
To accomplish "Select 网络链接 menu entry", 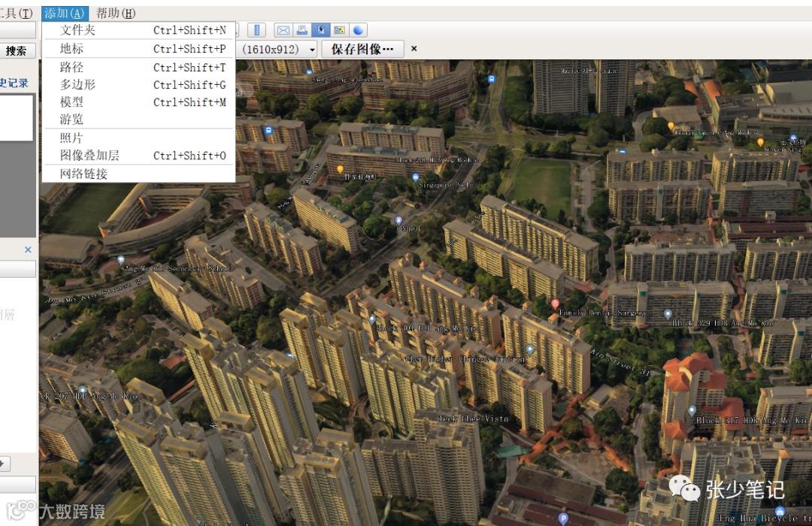I will point(139,174).
